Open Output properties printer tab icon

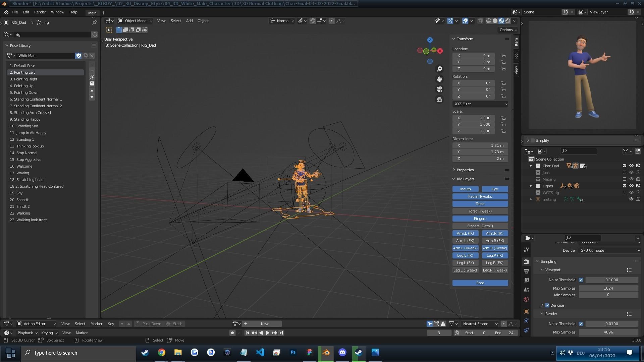point(526,271)
